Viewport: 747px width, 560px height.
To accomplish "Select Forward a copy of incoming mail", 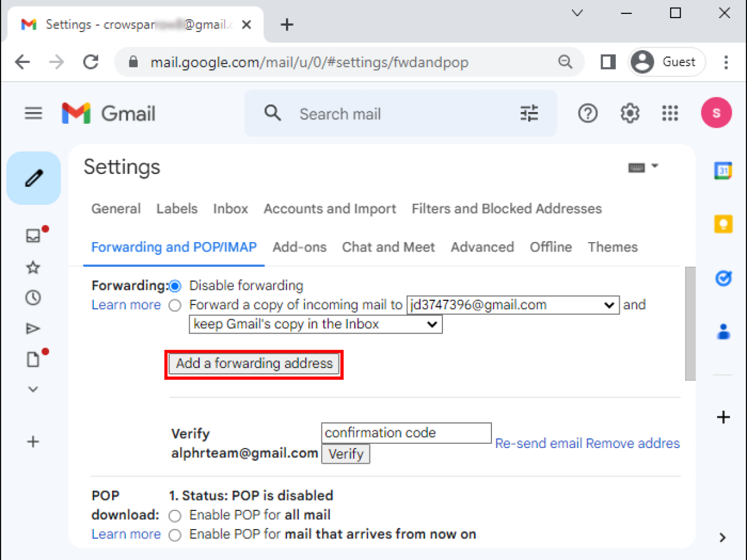I will coord(175,304).
